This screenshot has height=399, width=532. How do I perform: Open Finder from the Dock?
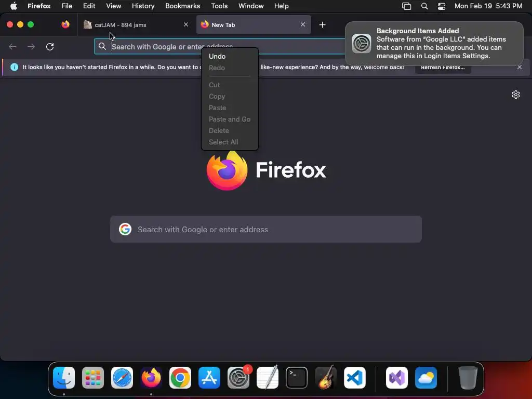click(x=64, y=378)
